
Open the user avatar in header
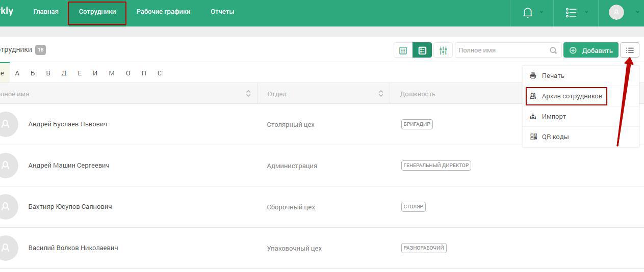616,12
